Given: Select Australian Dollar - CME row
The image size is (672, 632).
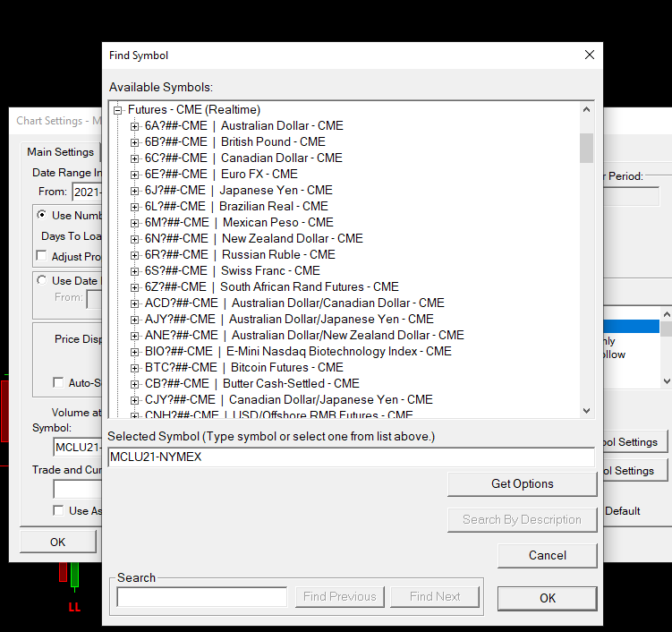Looking at the screenshot, I should 244,125.
